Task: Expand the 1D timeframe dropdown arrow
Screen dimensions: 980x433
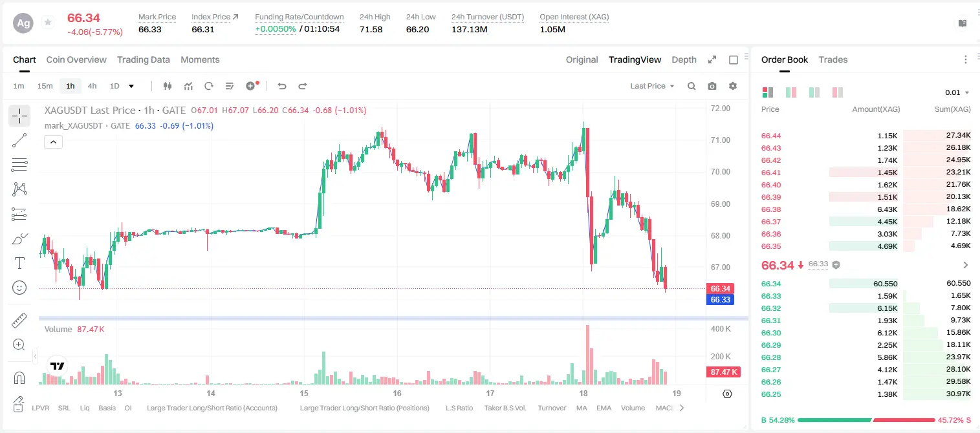Action: pos(131,86)
